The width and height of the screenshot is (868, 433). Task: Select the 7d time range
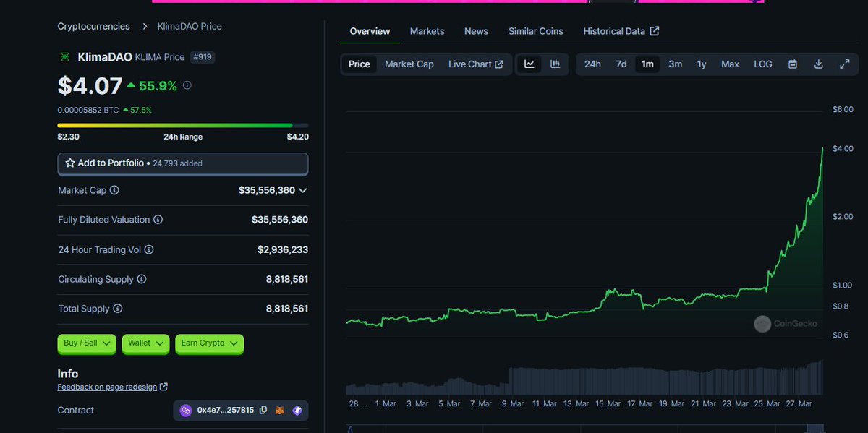click(621, 64)
